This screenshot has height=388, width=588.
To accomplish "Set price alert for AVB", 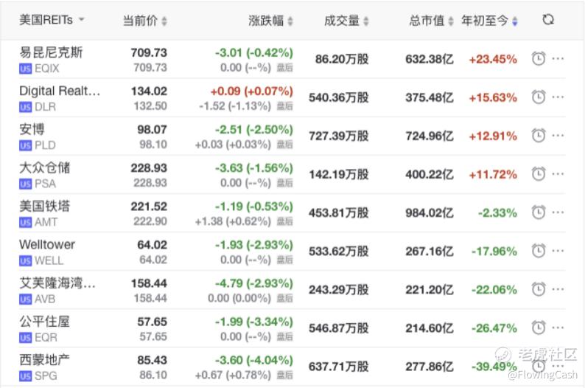I will pyautogui.click(x=539, y=289).
